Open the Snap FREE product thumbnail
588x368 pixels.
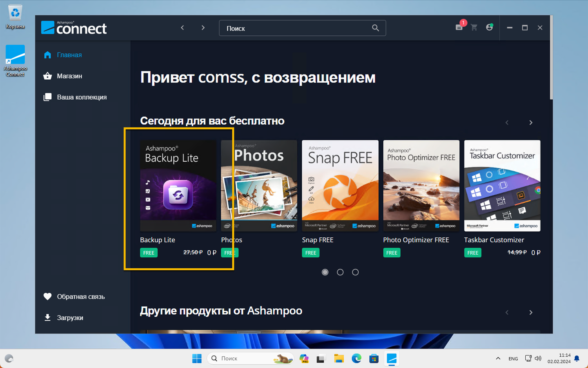click(339, 185)
